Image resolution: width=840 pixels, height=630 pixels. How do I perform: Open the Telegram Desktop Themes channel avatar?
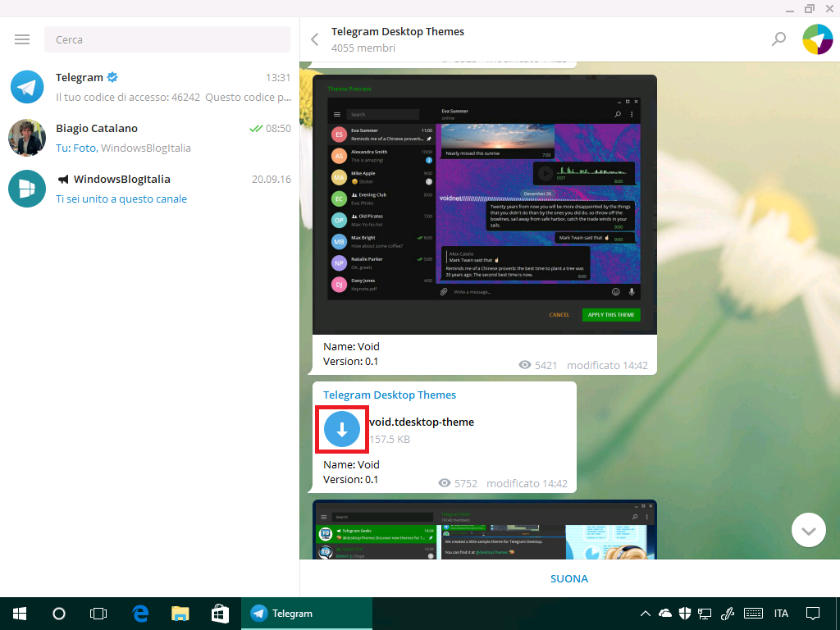coord(818,39)
